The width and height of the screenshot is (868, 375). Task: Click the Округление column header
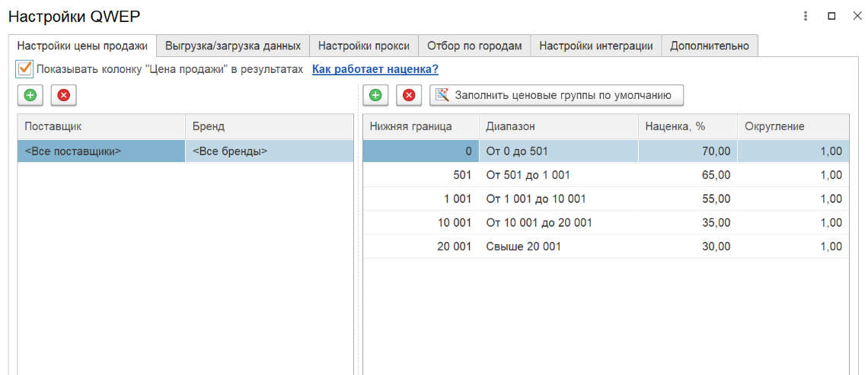(x=793, y=127)
